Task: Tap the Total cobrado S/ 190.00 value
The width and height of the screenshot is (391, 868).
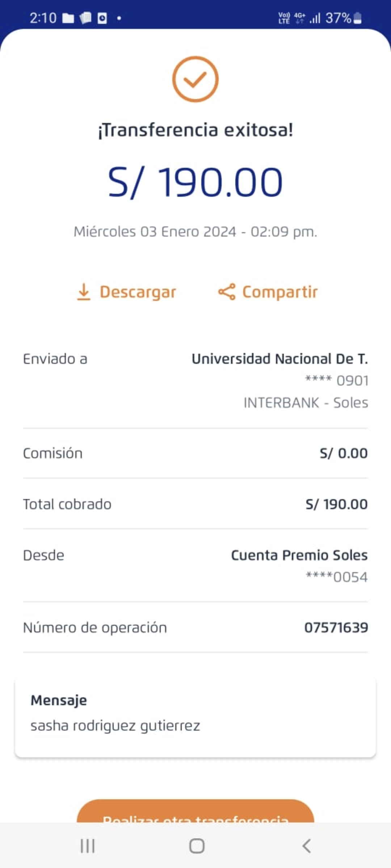Action: 336,504
